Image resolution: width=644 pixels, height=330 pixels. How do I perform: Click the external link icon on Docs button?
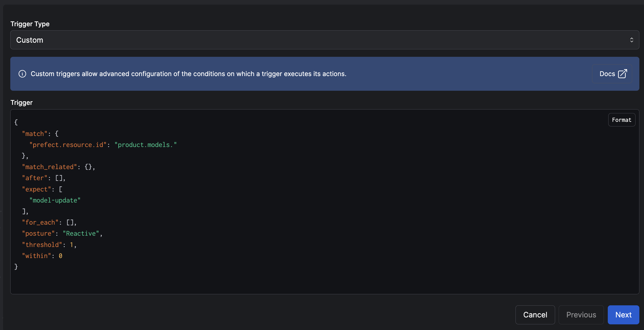tap(623, 74)
